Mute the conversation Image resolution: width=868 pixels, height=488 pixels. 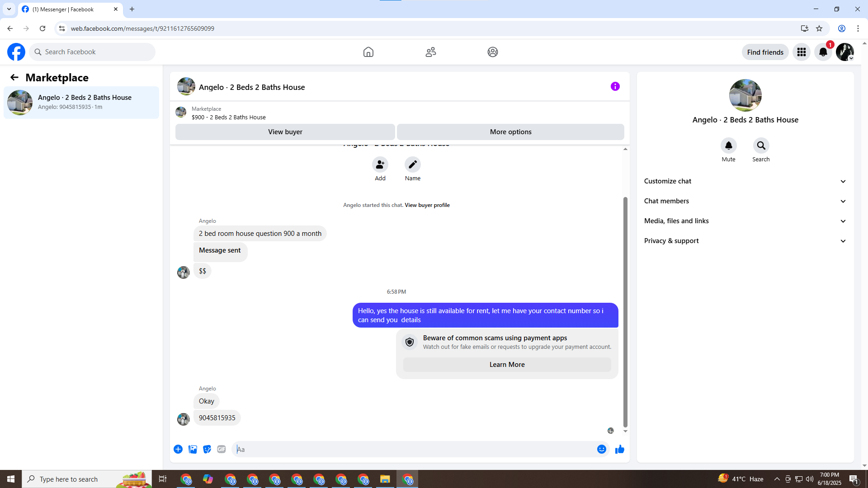(x=729, y=145)
